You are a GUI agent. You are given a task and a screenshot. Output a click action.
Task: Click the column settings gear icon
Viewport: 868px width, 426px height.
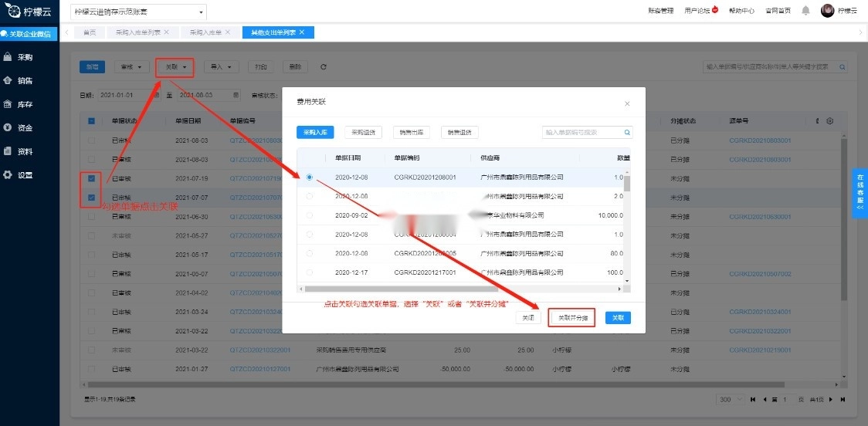830,121
